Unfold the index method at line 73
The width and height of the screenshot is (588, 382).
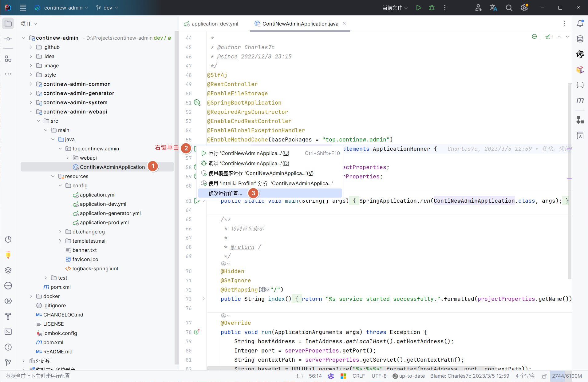tap(203, 299)
